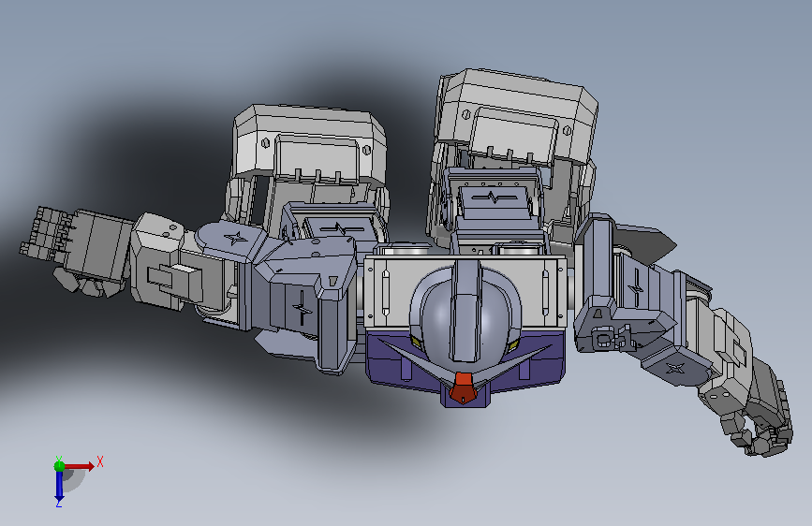This screenshot has height=526, width=812.
Task: Click the green Y axis dot of the triad
Action: coord(59,466)
